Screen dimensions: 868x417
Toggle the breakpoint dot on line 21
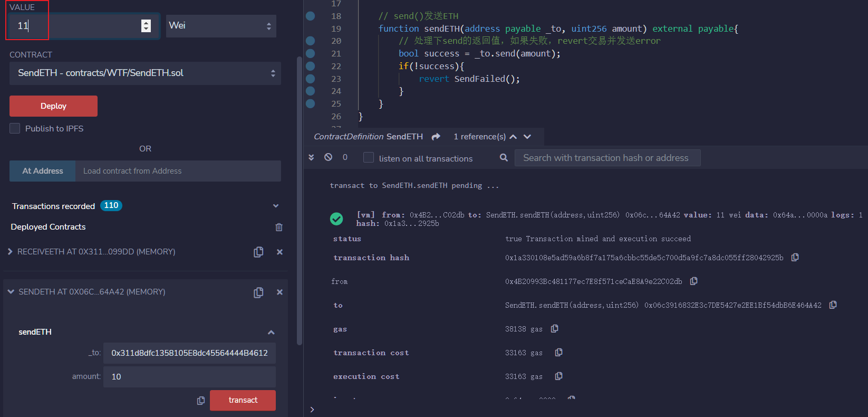(x=311, y=53)
